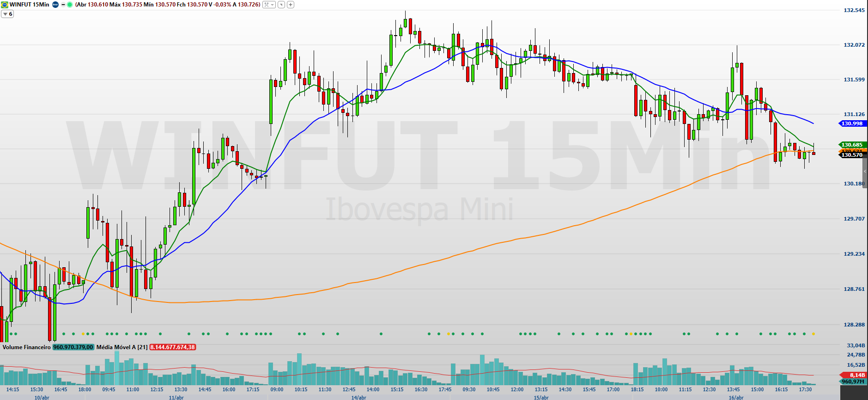Click the plus button in chart header
868x400 pixels.
pyautogui.click(x=291, y=5)
